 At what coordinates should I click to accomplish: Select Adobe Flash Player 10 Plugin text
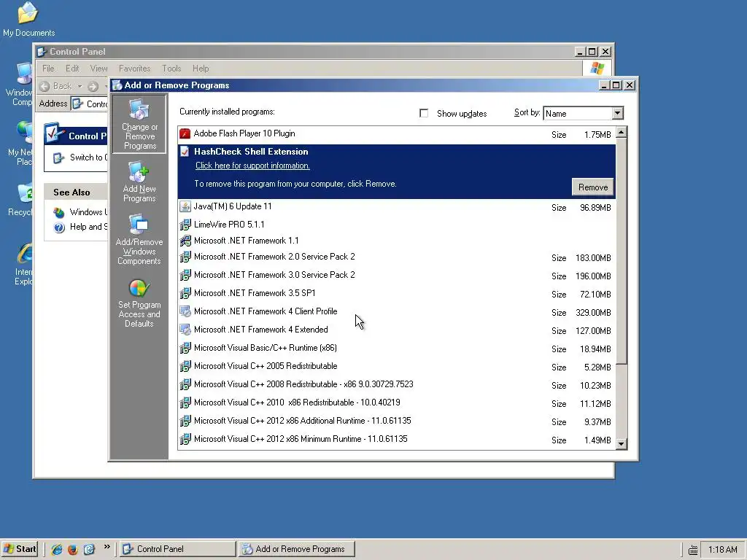coord(244,134)
